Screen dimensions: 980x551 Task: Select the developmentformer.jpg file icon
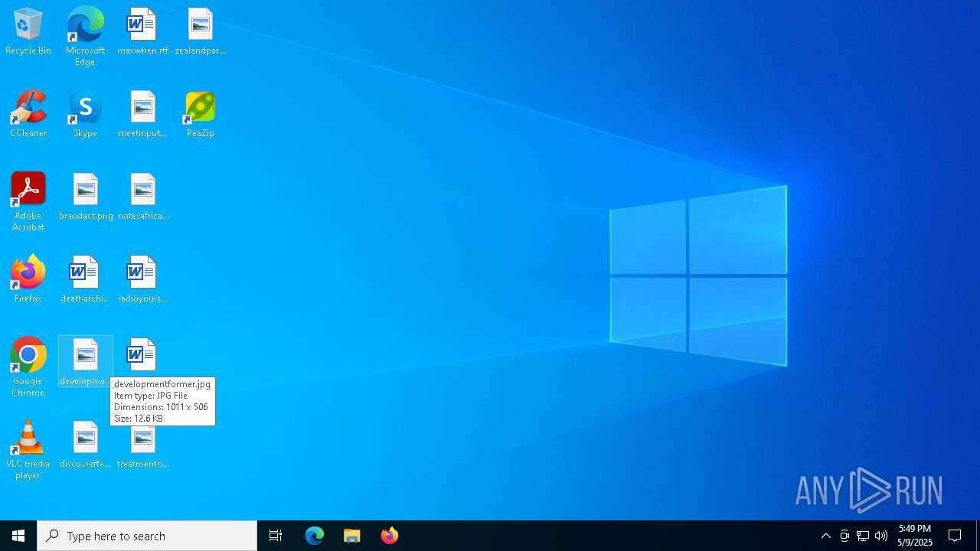(85, 361)
